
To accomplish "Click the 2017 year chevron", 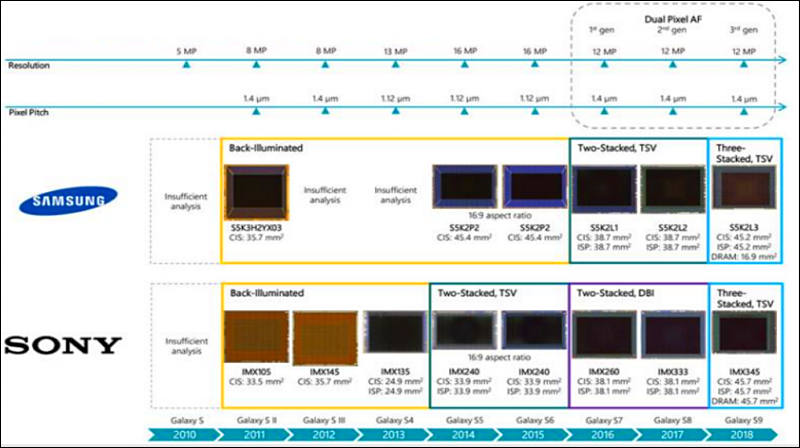I will [x=672, y=435].
